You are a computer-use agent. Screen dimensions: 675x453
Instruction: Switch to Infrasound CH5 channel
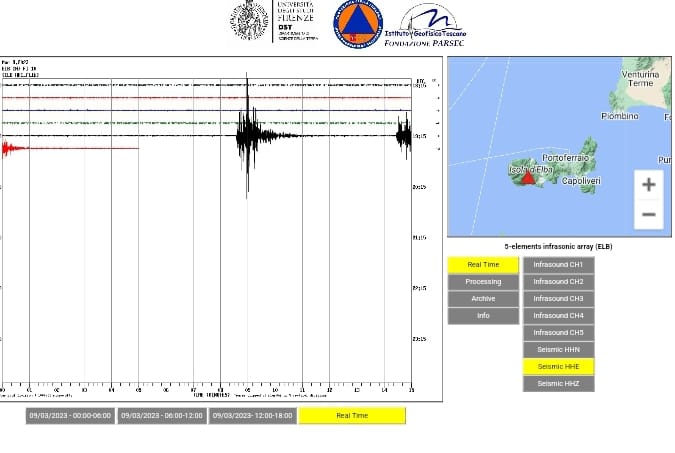click(558, 333)
